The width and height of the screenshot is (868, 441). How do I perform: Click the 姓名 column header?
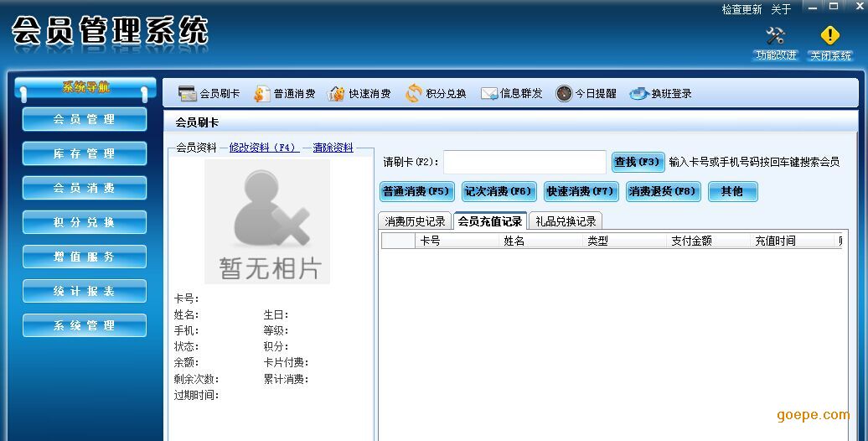click(x=541, y=241)
